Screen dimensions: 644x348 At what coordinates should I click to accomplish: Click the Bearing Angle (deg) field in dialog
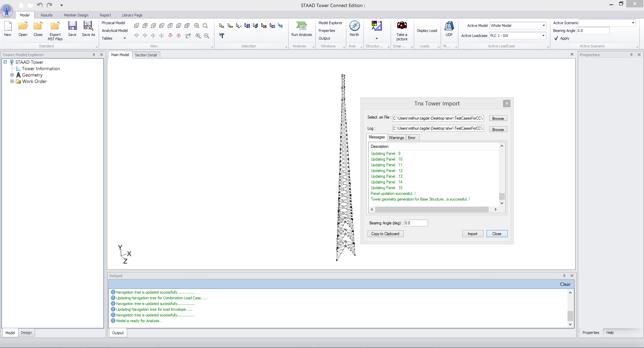click(x=416, y=223)
